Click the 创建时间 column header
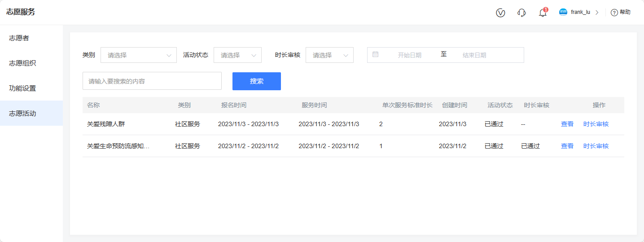Viewport: 644px width, 242px height. click(455, 105)
